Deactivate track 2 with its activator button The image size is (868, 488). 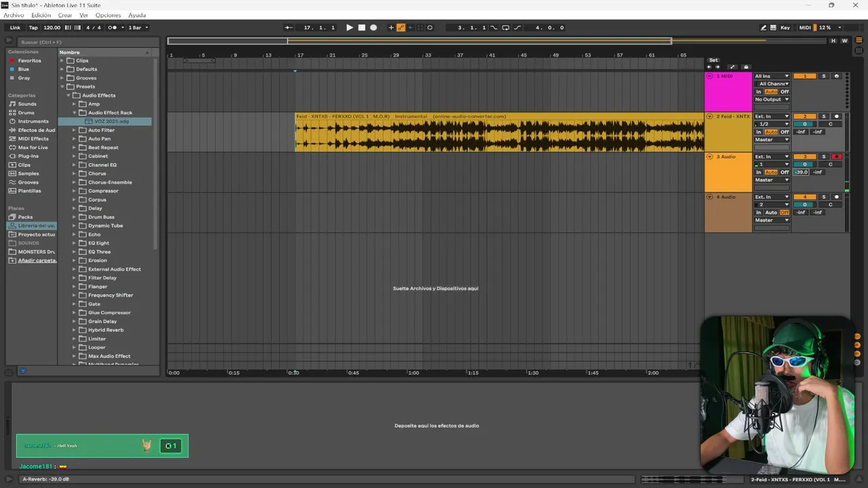tap(805, 117)
